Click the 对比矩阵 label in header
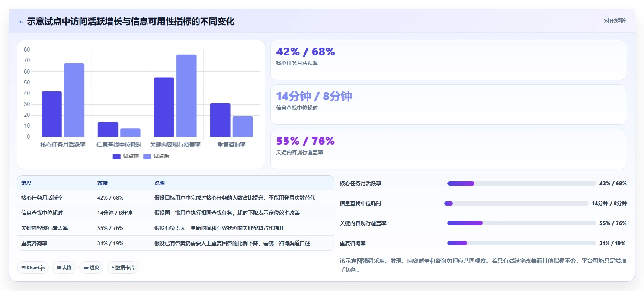 (x=615, y=21)
